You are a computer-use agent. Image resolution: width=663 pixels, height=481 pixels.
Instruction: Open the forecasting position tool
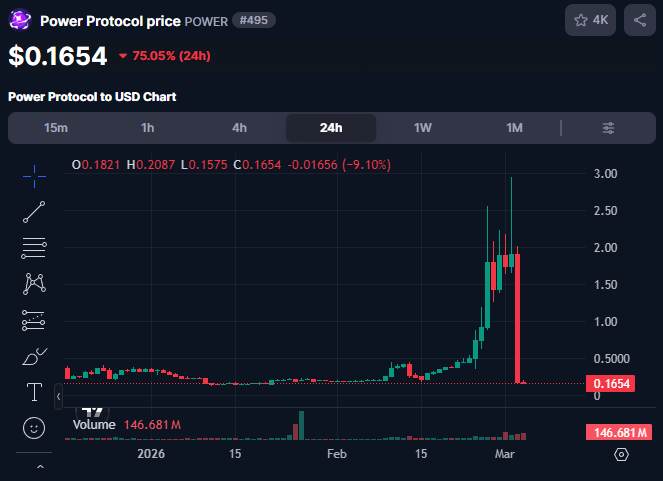click(34, 320)
